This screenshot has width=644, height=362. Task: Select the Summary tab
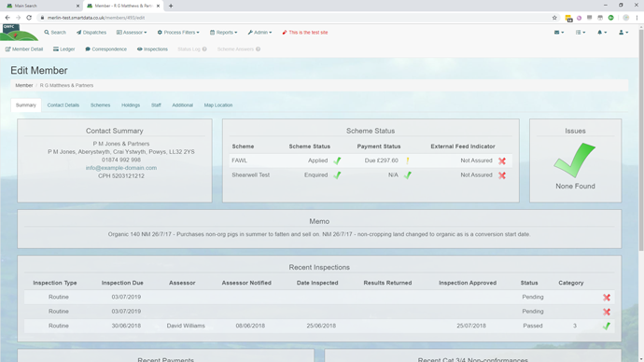tap(26, 105)
